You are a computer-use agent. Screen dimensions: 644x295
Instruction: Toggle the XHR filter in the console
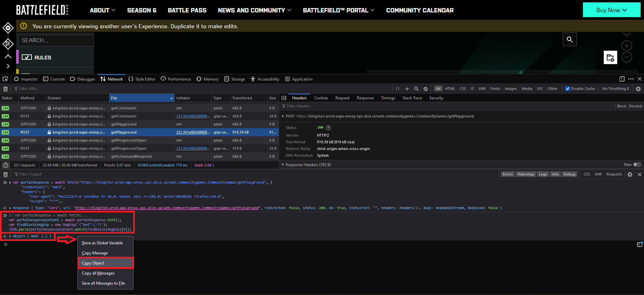pos(598,174)
